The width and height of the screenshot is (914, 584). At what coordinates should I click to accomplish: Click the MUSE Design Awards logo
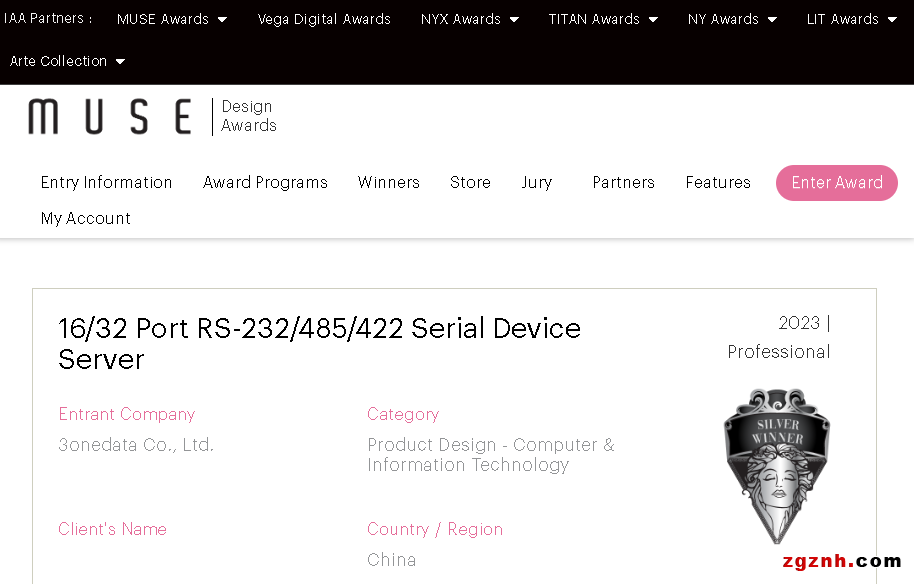tap(152, 116)
